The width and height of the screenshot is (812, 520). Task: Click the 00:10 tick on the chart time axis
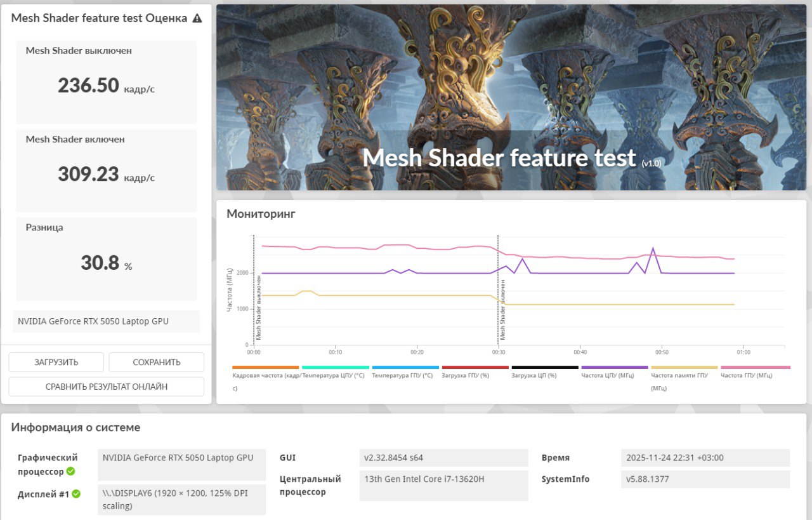click(335, 352)
